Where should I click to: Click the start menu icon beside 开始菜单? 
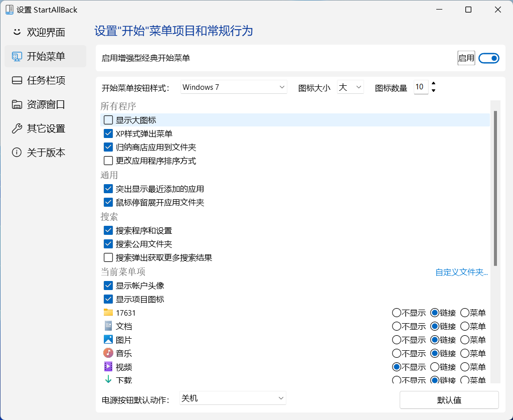coord(17,56)
